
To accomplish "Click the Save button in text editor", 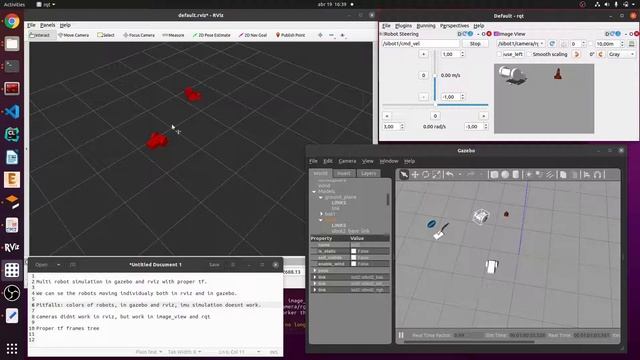I will point(214,265).
